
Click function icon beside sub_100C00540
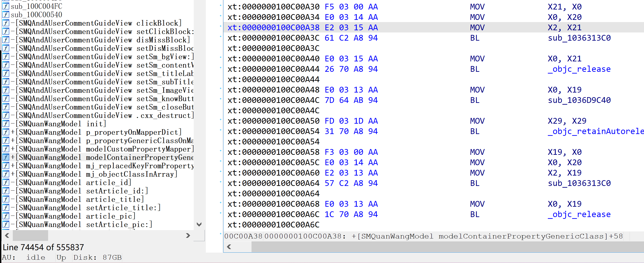point(6,15)
